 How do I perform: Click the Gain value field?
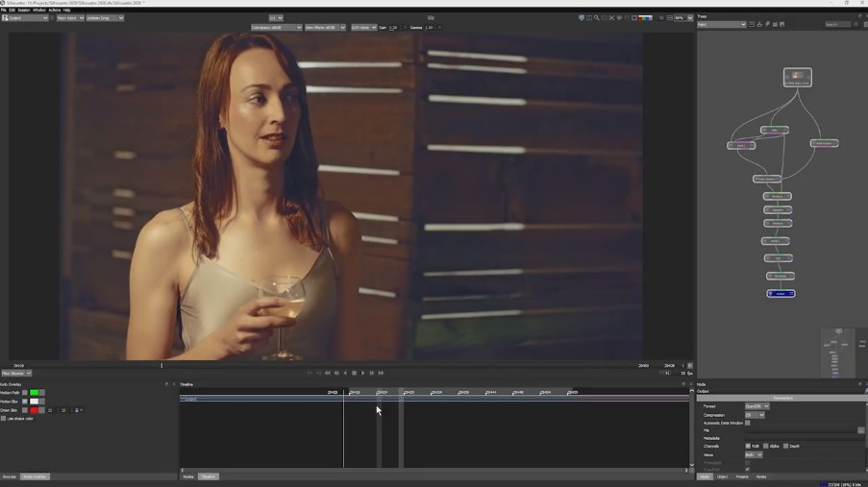click(393, 27)
